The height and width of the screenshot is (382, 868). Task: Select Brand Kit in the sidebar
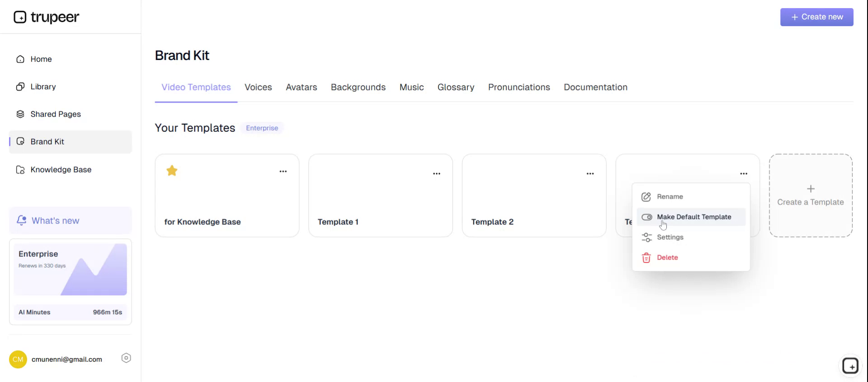click(x=70, y=142)
